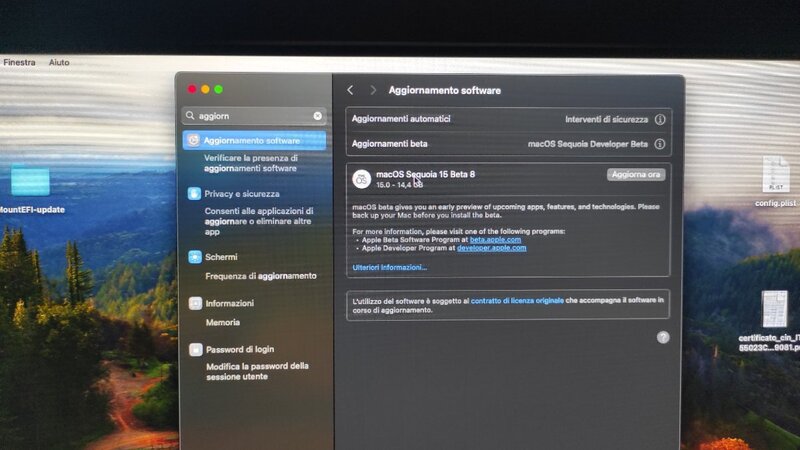Image resolution: width=800 pixels, height=450 pixels.
Task: Open info for Aggiornamenti beta
Action: click(660, 144)
